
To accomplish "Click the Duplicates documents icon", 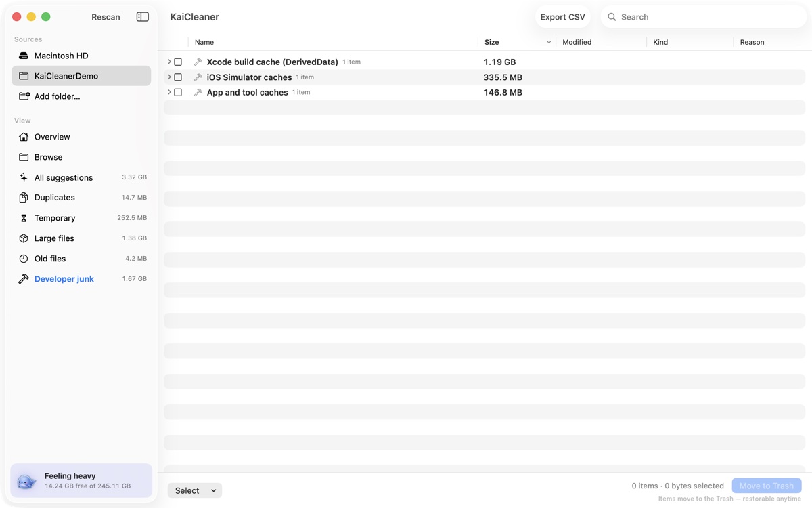I will 24,198.
